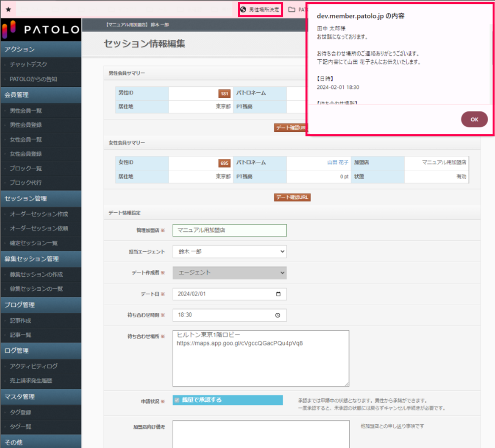This screenshot has height=448, width=495.
Task: Click the マニュアル用加盟店 table cell
Action: tap(436, 162)
